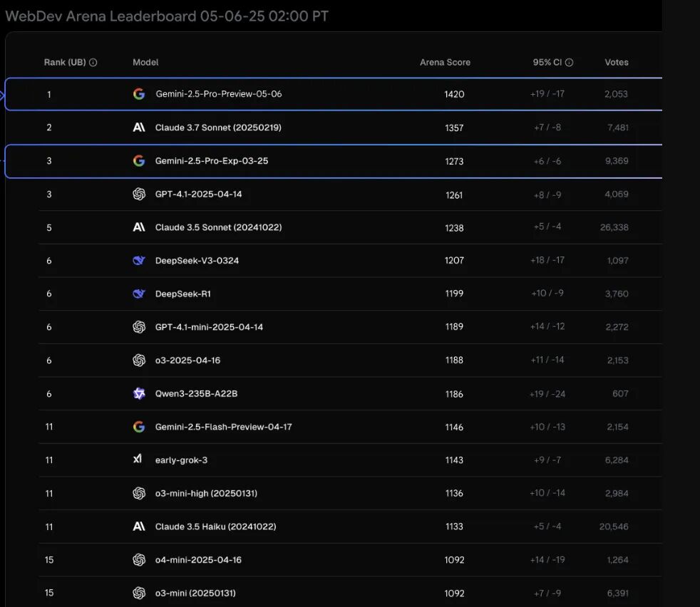Select the Claude 3.5 Haiku (20241022) model name
This screenshot has height=607, width=700.
pyautogui.click(x=215, y=526)
